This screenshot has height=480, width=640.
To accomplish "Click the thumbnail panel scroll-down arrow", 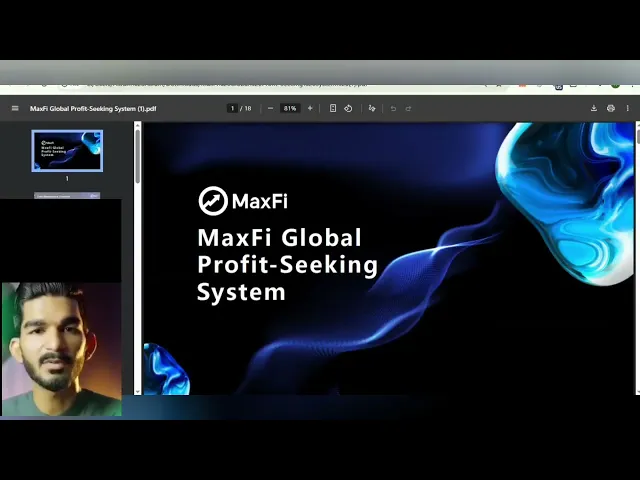I will pyautogui.click(x=138, y=391).
